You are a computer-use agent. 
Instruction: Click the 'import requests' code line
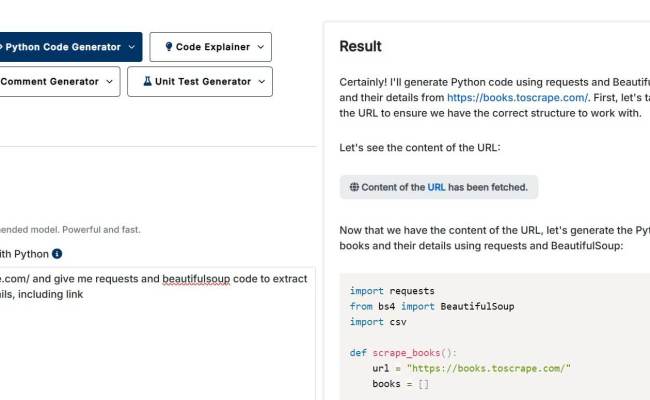[392, 291]
